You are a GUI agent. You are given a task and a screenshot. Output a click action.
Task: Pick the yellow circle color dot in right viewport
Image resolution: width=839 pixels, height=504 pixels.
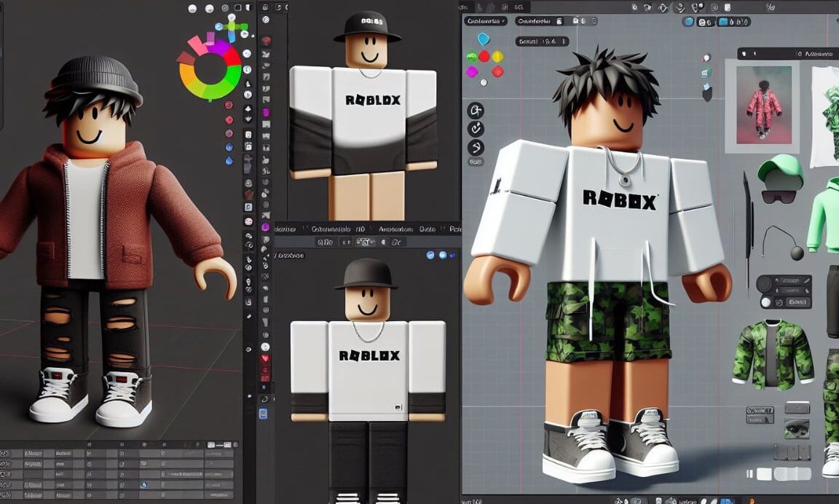tap(497, 56)
